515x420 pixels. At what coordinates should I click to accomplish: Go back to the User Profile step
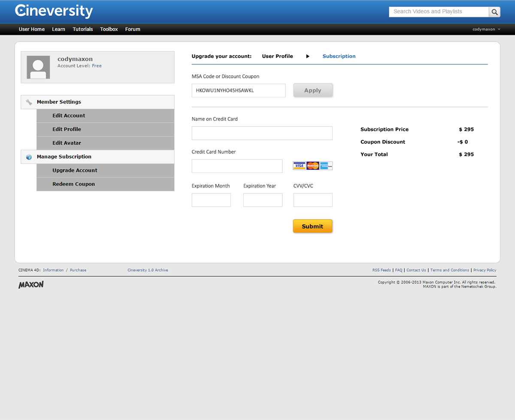[277, 56]
